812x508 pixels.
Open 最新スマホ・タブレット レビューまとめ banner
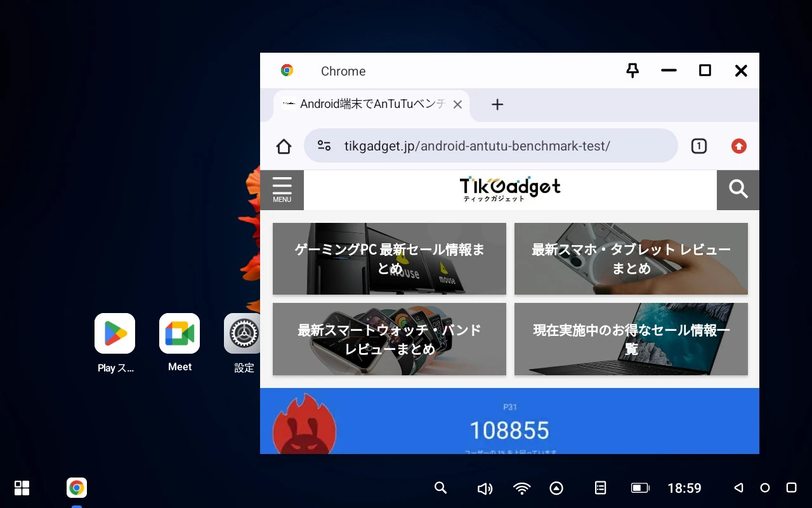631,258
